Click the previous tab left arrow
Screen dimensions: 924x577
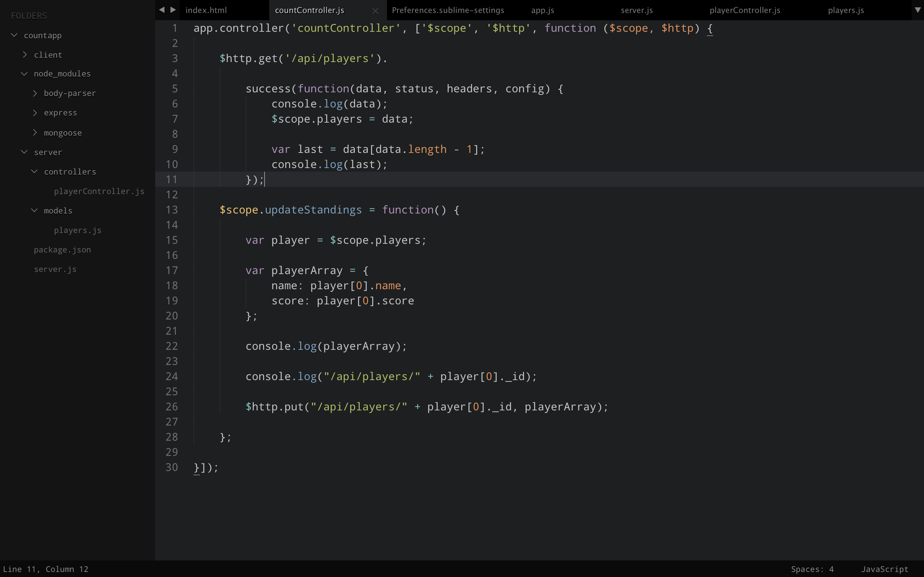tap(162, 10)
